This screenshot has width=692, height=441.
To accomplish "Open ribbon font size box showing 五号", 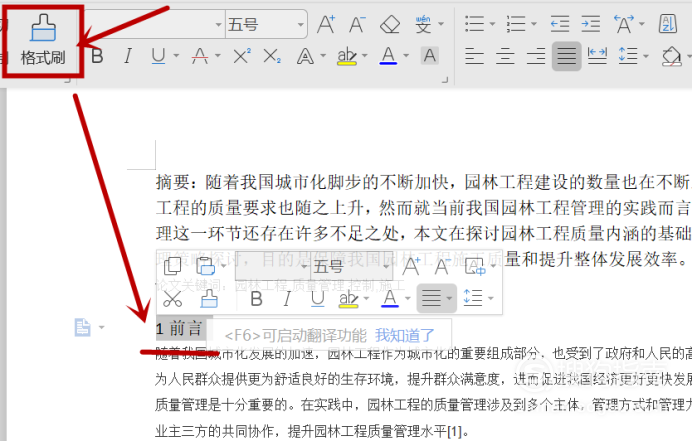I will (266, 24).
